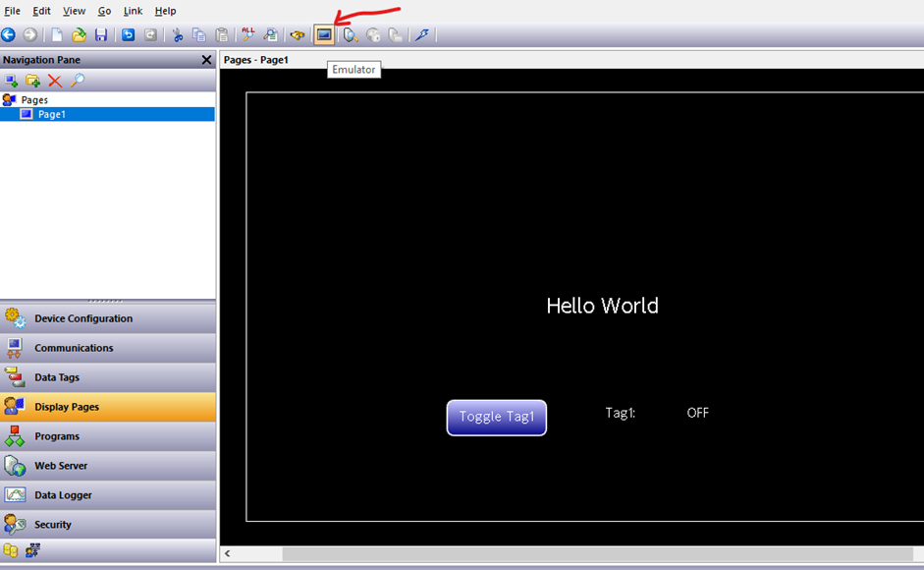Click the yellow database cylinders icon
The height and width of the screenshot is (570, 924).
click(11, 550)
